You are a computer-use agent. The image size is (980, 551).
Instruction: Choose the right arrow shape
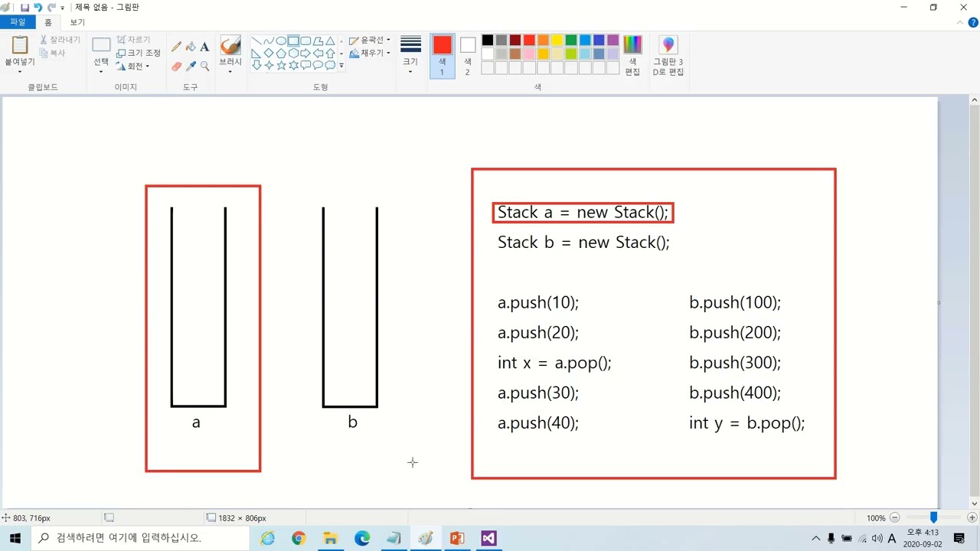pos(305,54)
